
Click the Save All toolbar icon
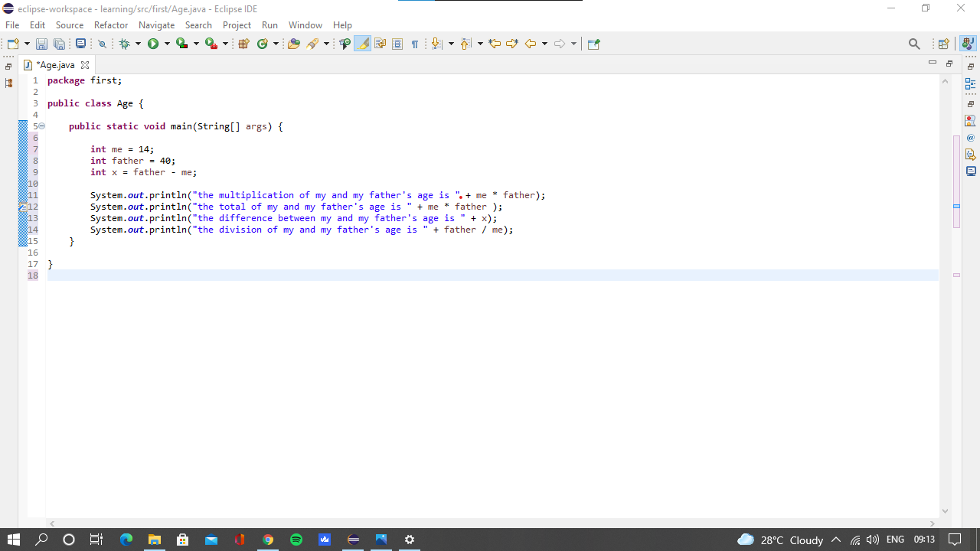[x=59, y=44]
